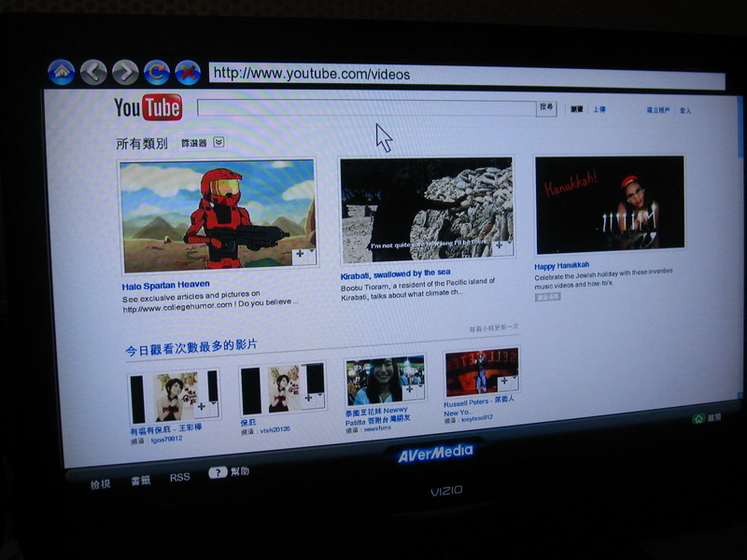Click the page vertical scrollbar on right edge
The height and width of the screenshot is (560, 747).
740,245
